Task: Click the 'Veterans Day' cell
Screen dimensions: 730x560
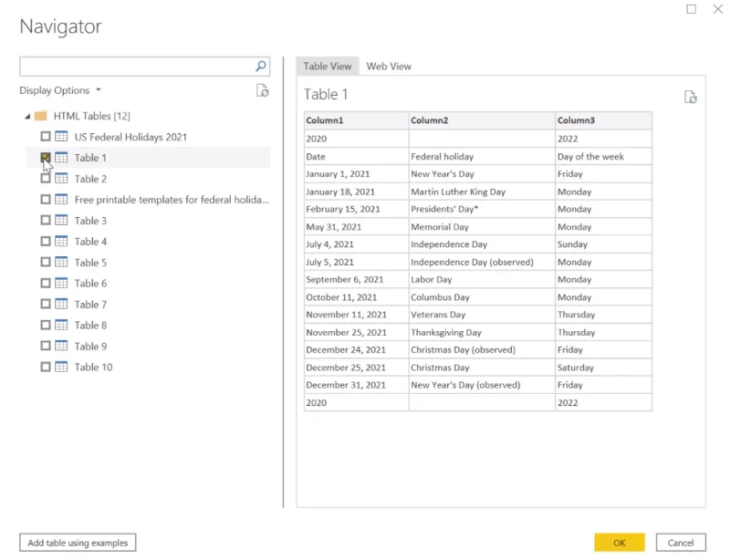Action: click(482, 315)
